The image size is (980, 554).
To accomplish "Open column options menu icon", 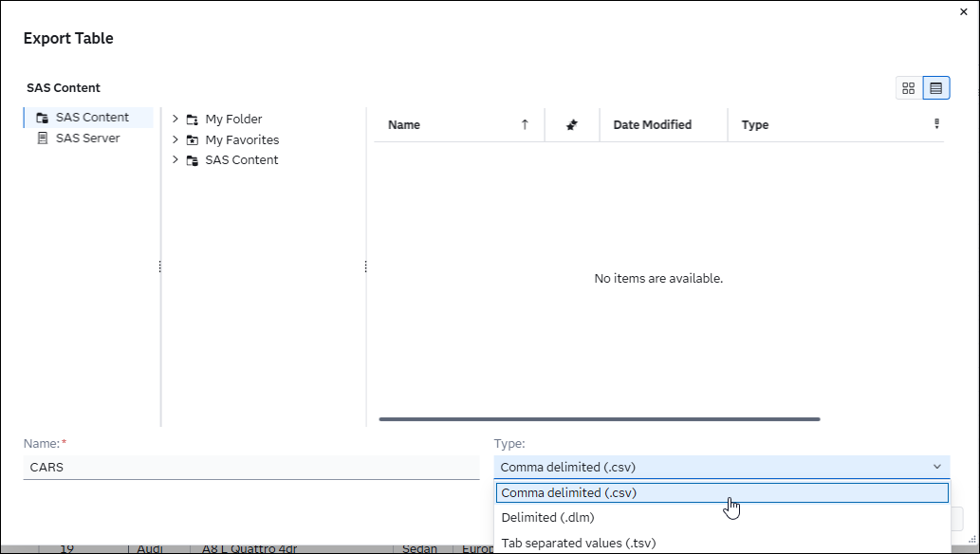I will pos(936,124).
